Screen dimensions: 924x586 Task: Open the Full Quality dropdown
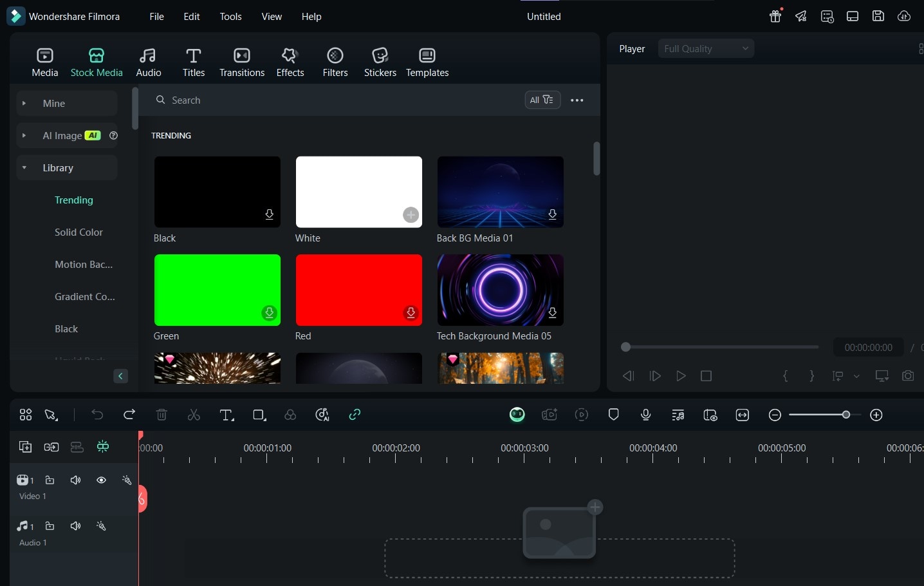pyautogui.click(x=706, y=48)
